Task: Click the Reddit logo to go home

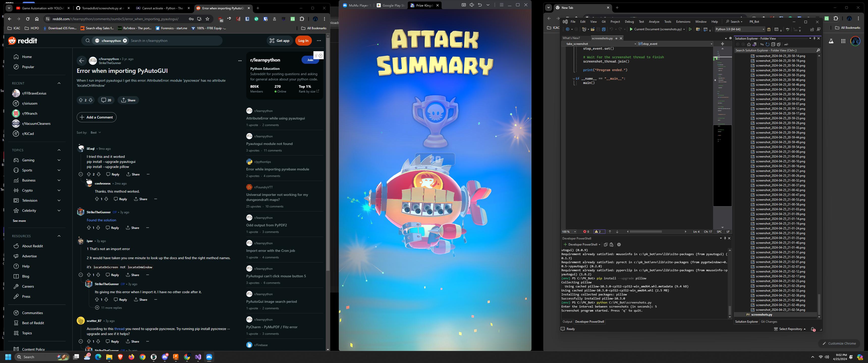Action: click(22, 40)
